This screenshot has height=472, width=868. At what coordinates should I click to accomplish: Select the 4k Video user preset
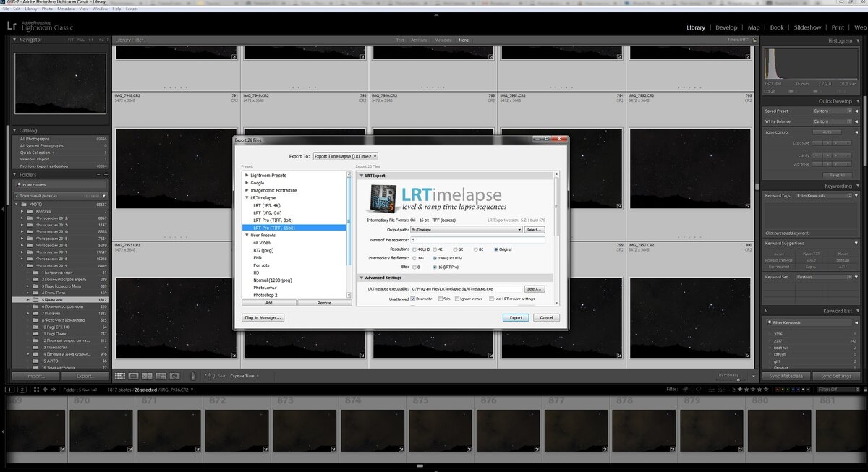click(x=261, y=242)
